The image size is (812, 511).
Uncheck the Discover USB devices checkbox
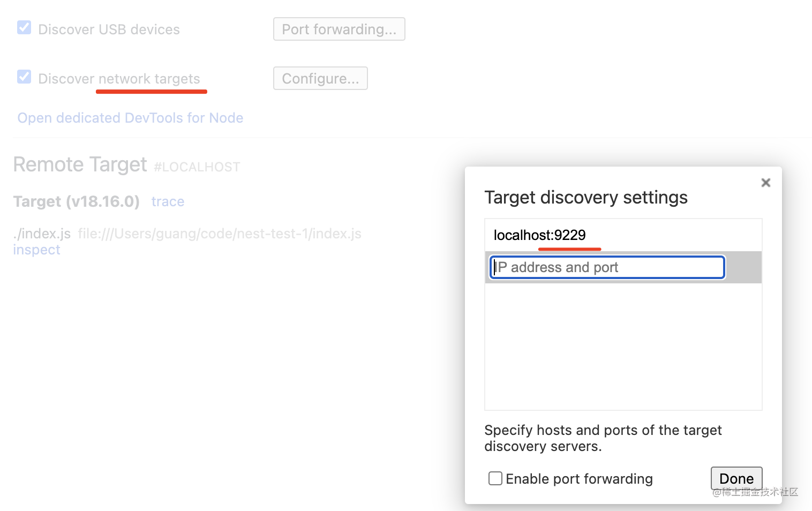pos(24,27)
